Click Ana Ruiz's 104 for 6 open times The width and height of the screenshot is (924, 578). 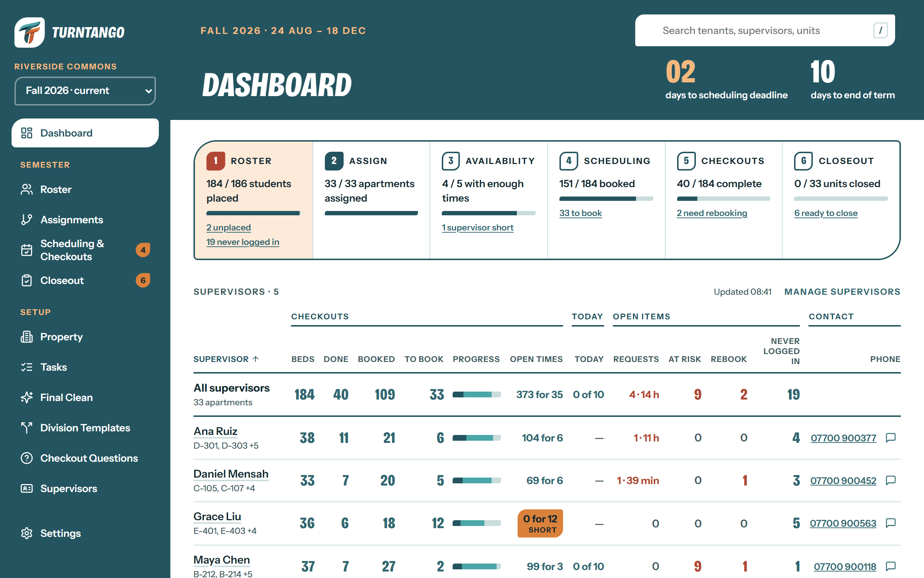click(x=542, y=438)
